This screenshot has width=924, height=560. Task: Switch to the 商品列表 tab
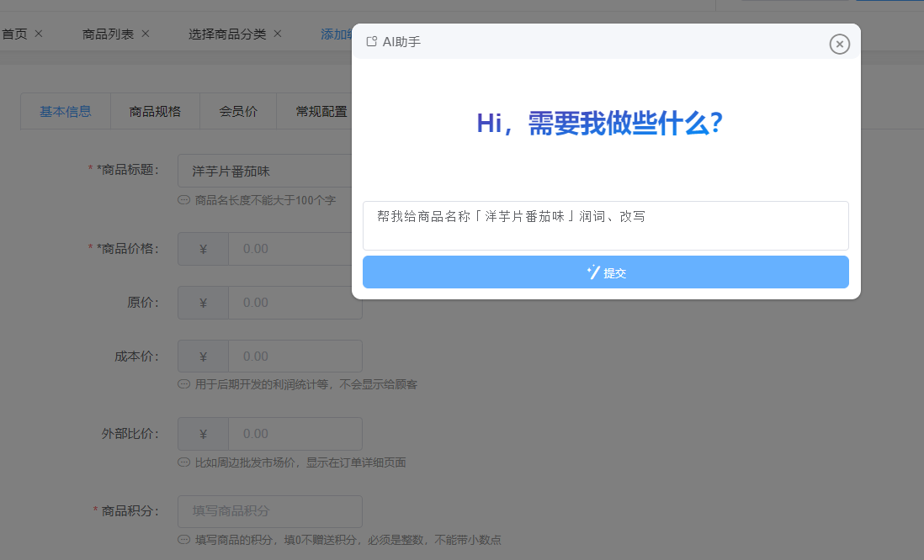click(x=108, y=34)
